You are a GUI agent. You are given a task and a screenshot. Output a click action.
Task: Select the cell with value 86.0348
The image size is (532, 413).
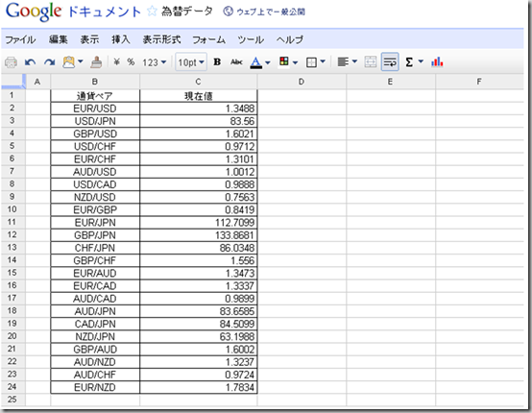coord(199,248)
